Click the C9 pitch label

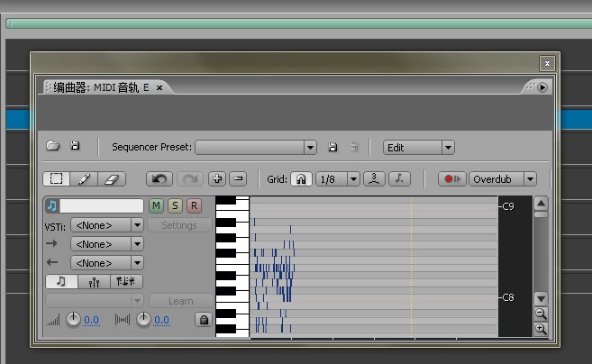coord(508,206)
